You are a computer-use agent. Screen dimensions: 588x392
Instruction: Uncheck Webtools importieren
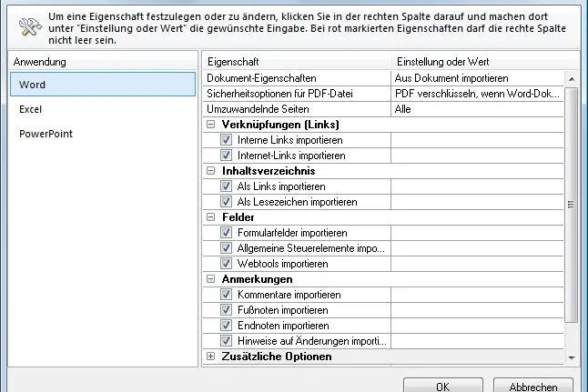click(226, 264)
